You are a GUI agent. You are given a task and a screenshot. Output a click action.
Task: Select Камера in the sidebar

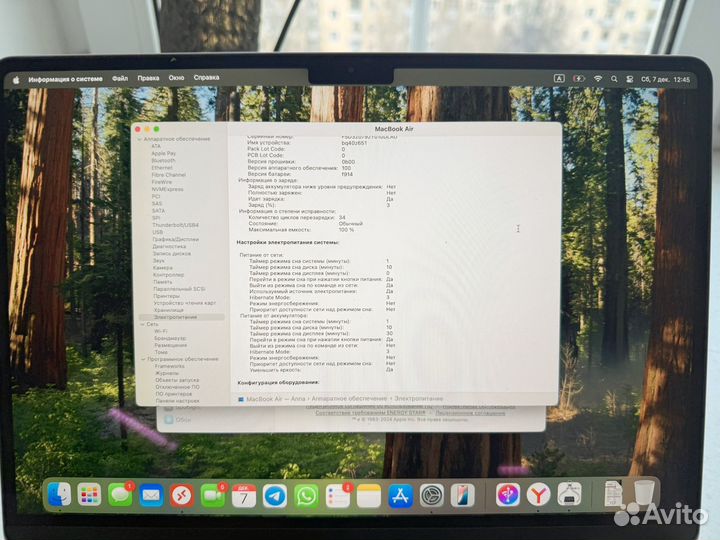click(163, 268)
